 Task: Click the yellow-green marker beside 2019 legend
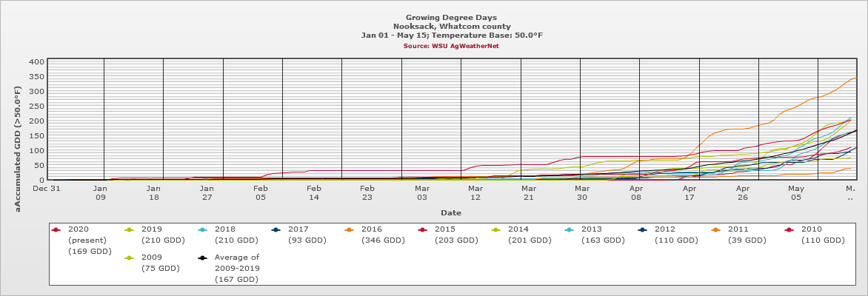point(130,229)
